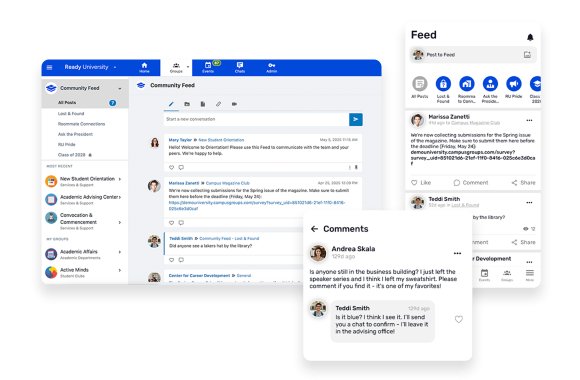Select RU Pride megaphone filter icon

click(514, 84)
